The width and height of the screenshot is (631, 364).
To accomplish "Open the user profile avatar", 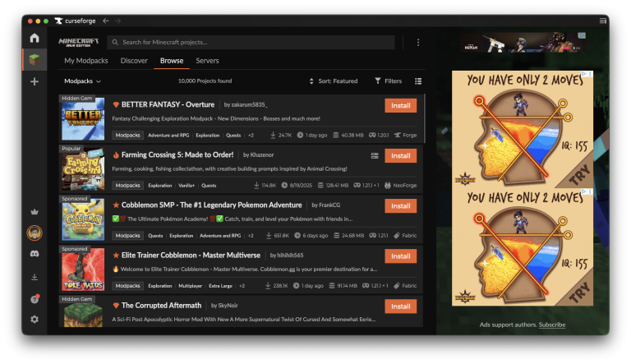I will 35,233.
